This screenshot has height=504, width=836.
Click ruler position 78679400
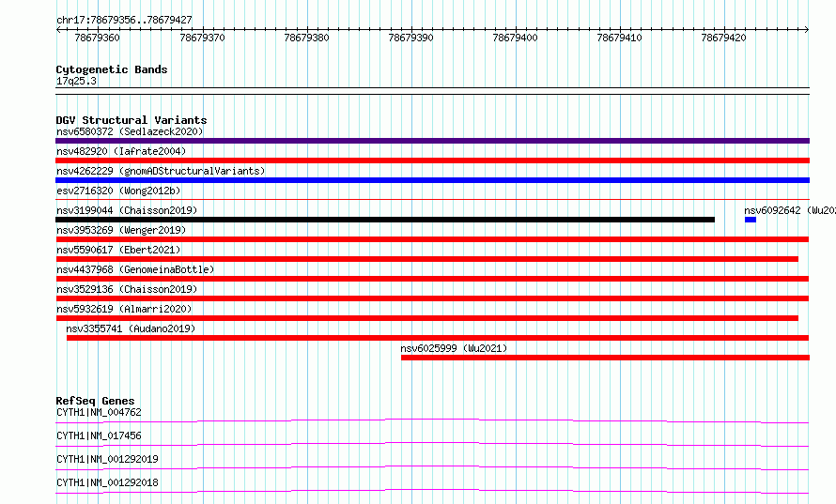[x=515, y=38]
